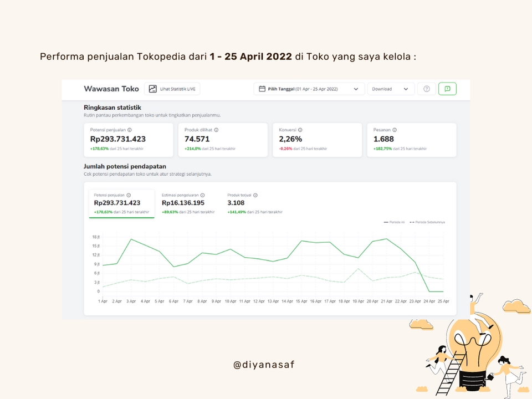Click the Jumlah potensi pendapatan heading
The height and width of the screenshot is (399, 532).
(x=125, y=166)
